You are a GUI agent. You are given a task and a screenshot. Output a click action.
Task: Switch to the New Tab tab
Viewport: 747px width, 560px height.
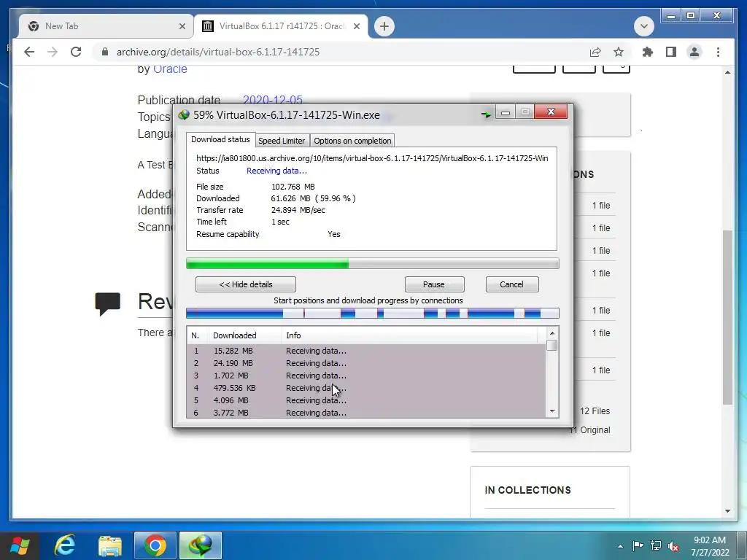tap(106, 26)
